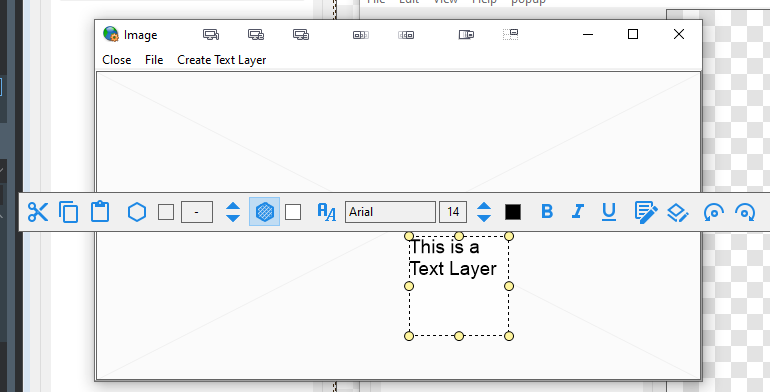This screenshot has width=770, height=392.
Task: Click the top-center yellow resize handle
Action: pos(459,236)
